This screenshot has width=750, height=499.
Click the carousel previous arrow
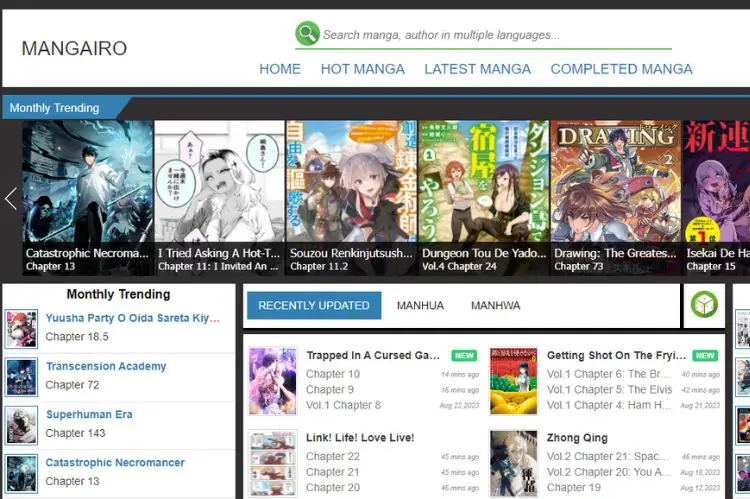click(x=11, y=198)
